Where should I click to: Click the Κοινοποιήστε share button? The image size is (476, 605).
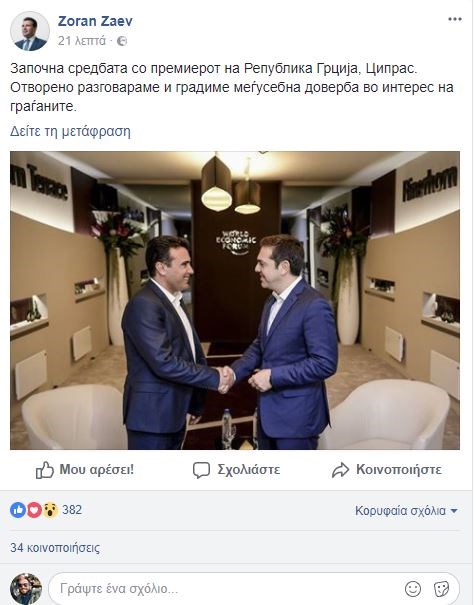(387, 470)
